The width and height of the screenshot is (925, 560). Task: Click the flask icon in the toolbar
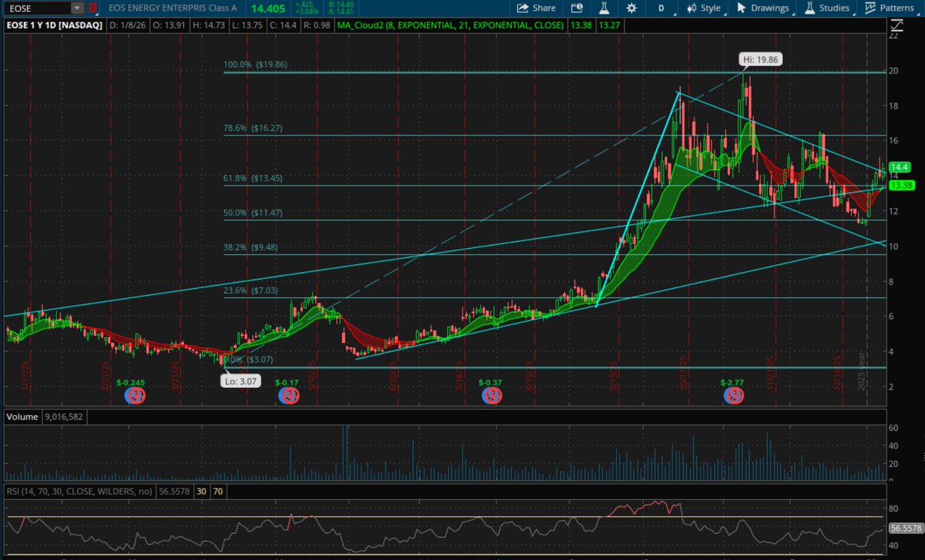[x=604, y=8]
